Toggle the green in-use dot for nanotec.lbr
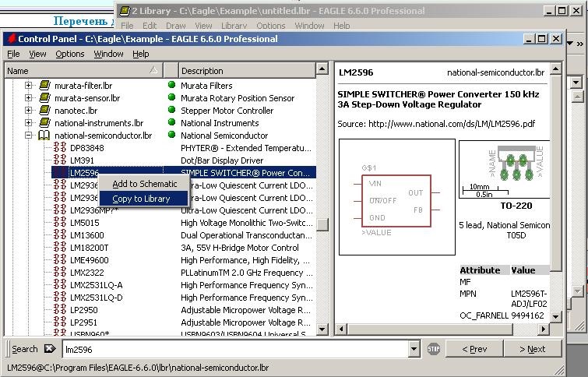588x377 pixels. pyautogui.click(x=172, y=110)
